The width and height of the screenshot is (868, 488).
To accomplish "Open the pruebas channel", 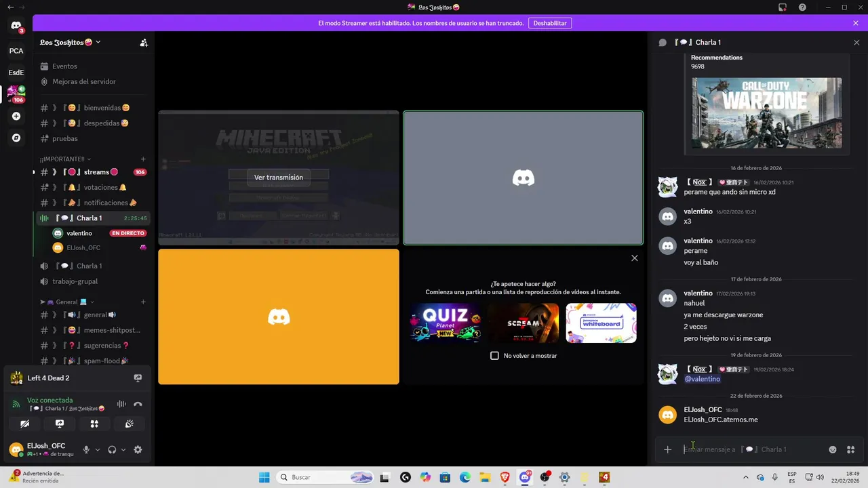I will tap(94, 138).
